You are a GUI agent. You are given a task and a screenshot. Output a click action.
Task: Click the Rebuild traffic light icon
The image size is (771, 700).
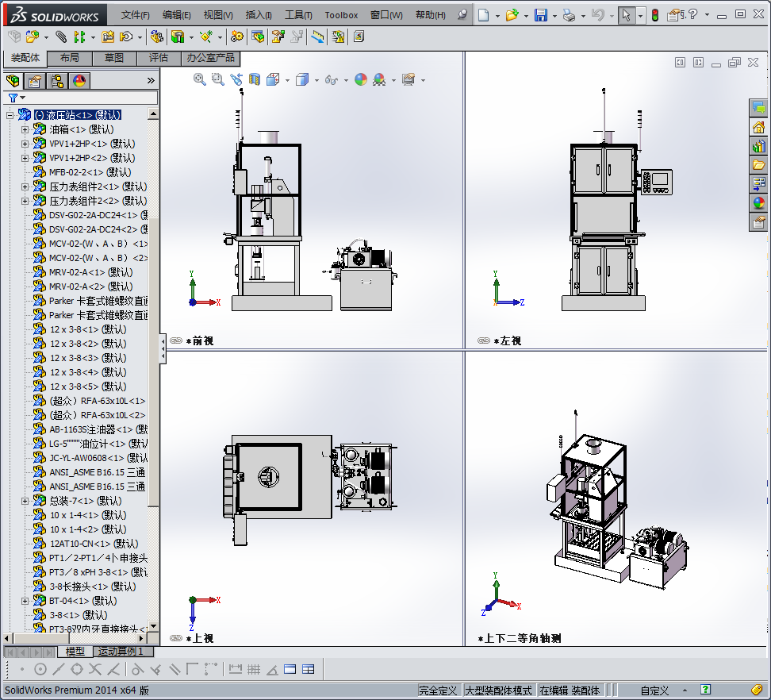click(x=655, y=15)
